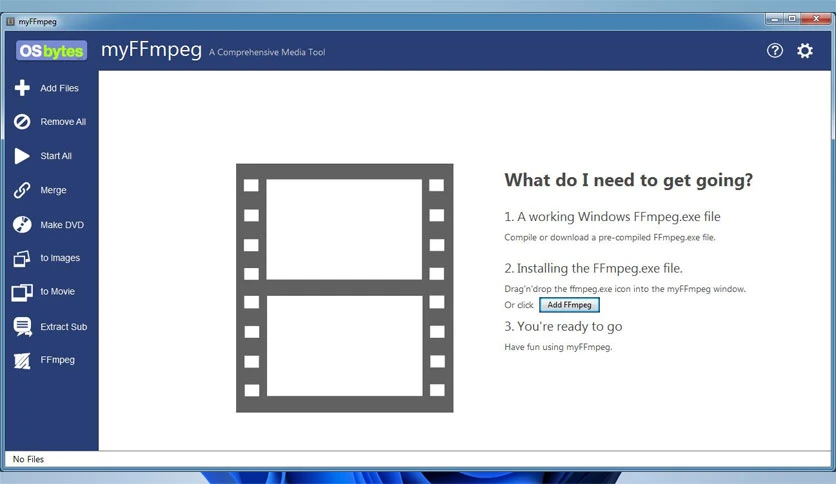Click 'Compile or download a pre-compiled FFmpeg.exe file.' text
Image resolution: width=836 pixels, height=484 pixels.
(x=610, y=238)
